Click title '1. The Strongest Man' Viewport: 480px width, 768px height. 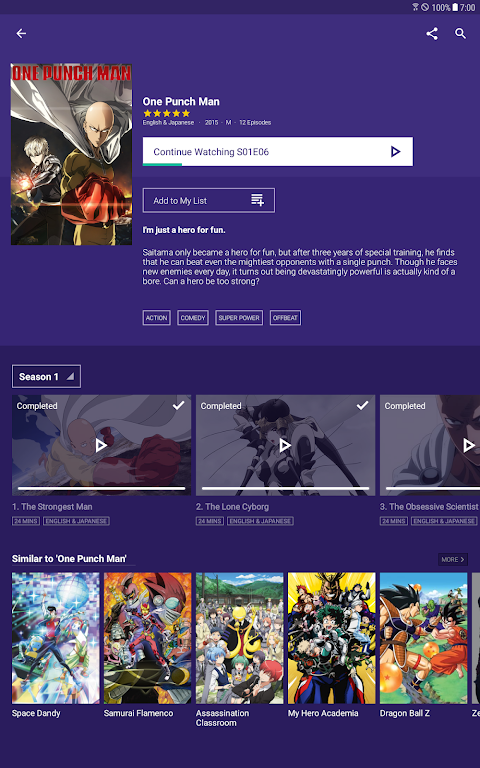tap(52, 507)
